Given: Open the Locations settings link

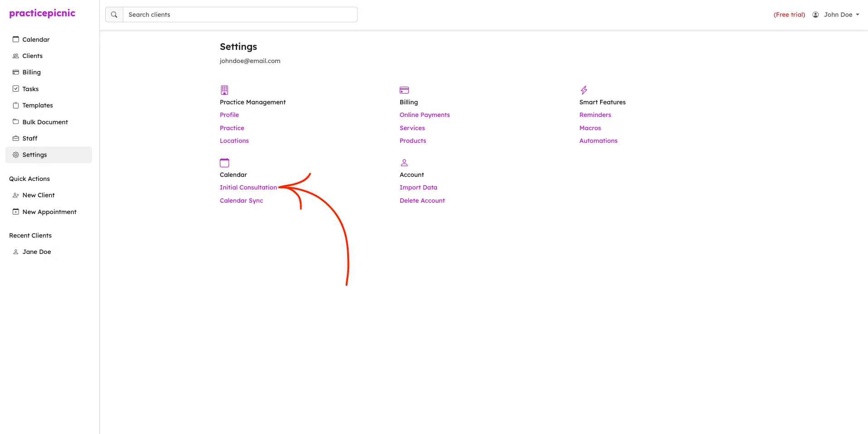Looking at the screenshot, I should (234, 141).
